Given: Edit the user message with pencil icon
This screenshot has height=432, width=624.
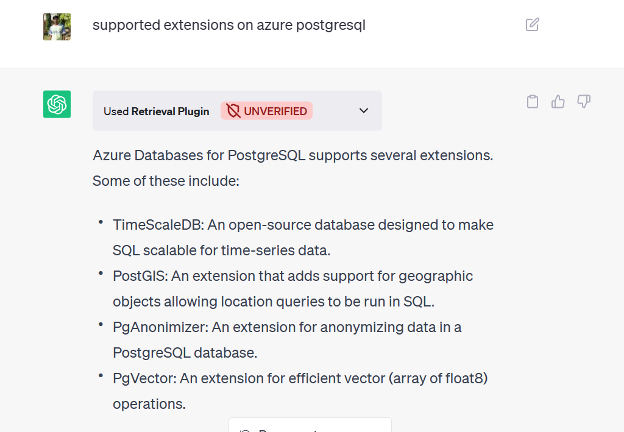Looking at the screenshot, I should pos(532,25).
